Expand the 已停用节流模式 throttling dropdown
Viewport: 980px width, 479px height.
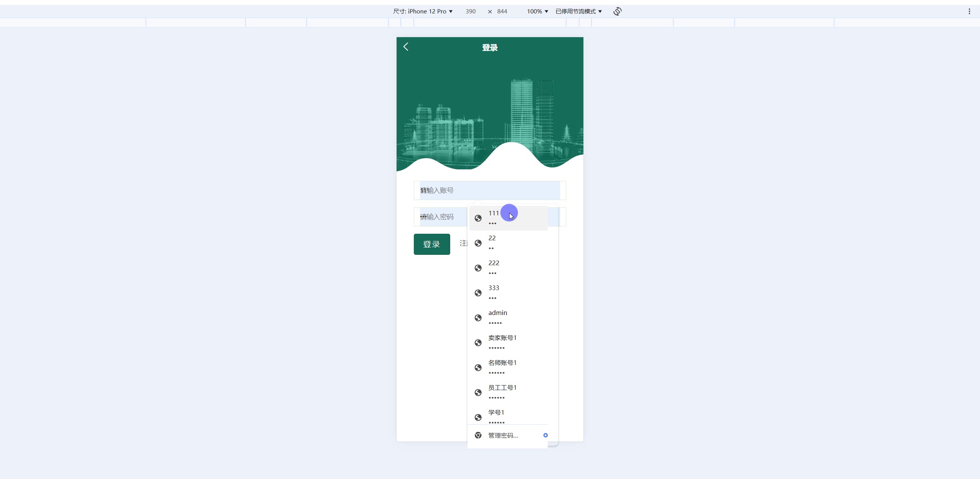pyautogui.click(x=578, y=11)
